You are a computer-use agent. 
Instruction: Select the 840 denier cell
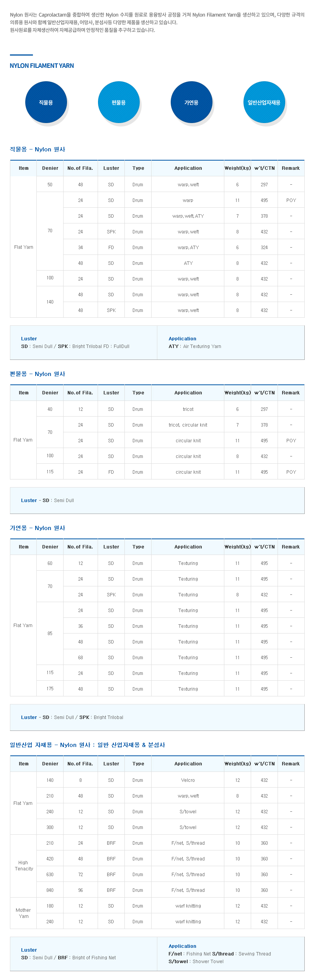pyautogui.click(x=50, y=890)
